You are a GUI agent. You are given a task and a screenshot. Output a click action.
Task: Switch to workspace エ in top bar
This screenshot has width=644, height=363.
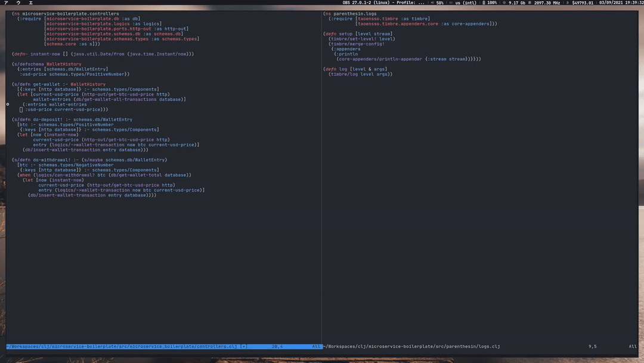31,2
